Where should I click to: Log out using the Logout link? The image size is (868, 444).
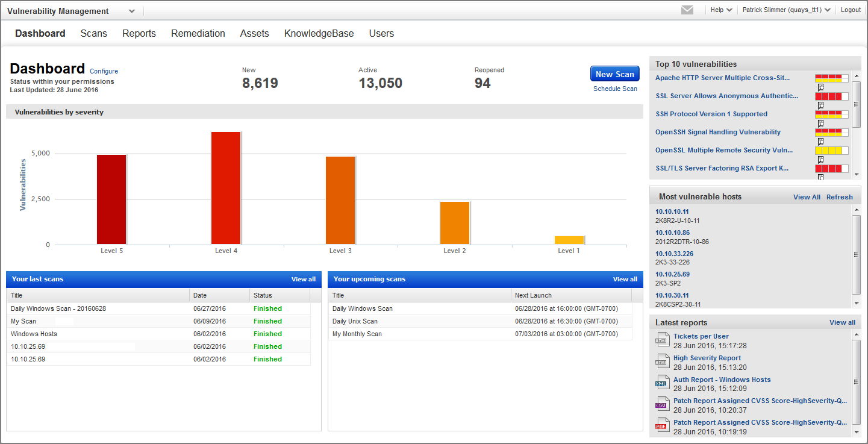[x=851, y=10]
